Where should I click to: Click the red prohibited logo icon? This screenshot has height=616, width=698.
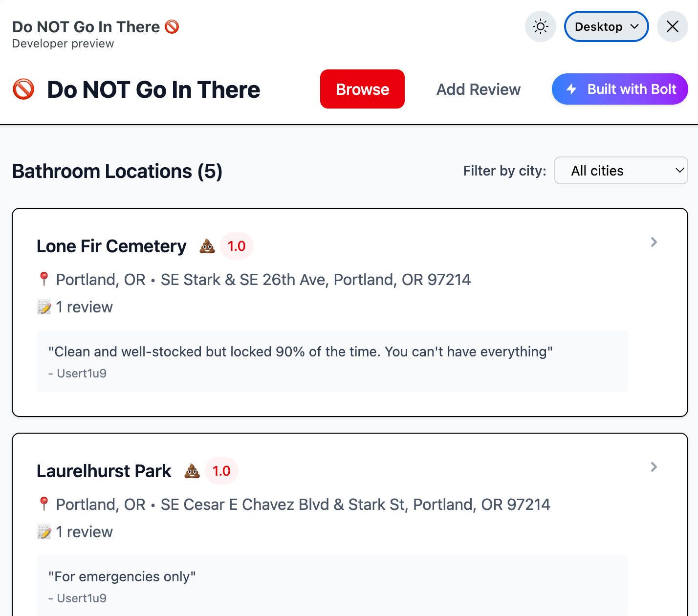tap(23, 89)
